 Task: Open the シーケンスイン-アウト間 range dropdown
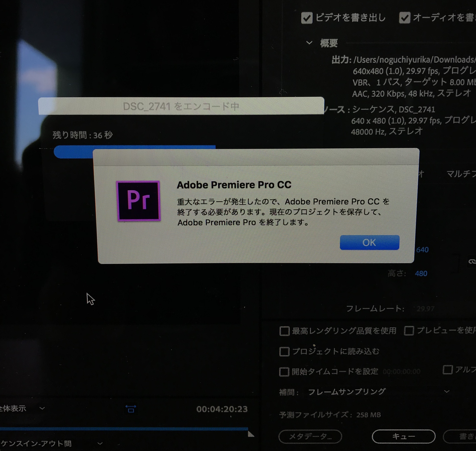coord(51,443)
